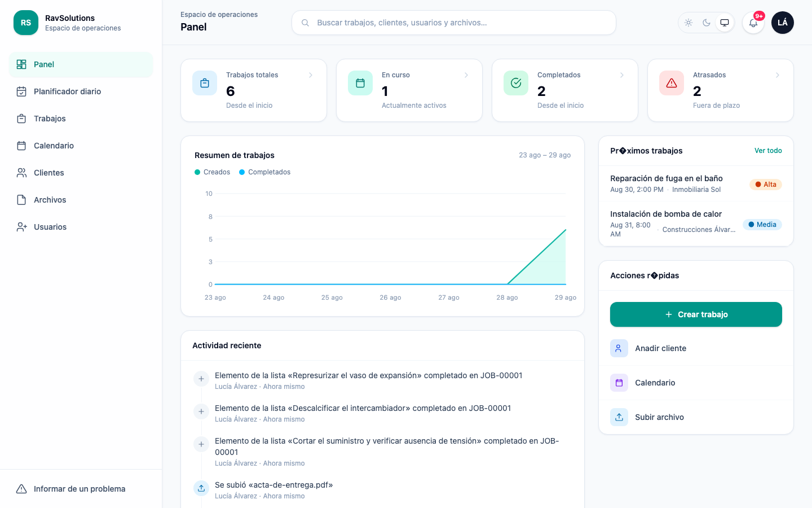Open the Reparación de fuga en el baño job
Screen dimensions: 812x508
pos(696,183)
